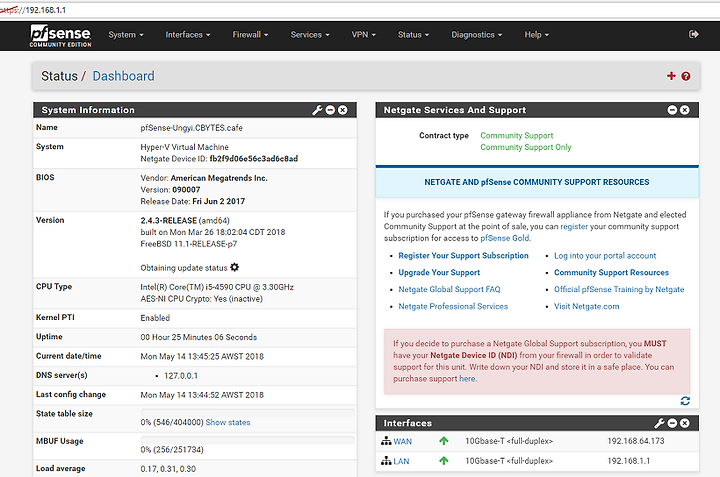Click LAN IP address 192.168.1.1
This screenshot has height=477, width=720.
pos(629,461)
